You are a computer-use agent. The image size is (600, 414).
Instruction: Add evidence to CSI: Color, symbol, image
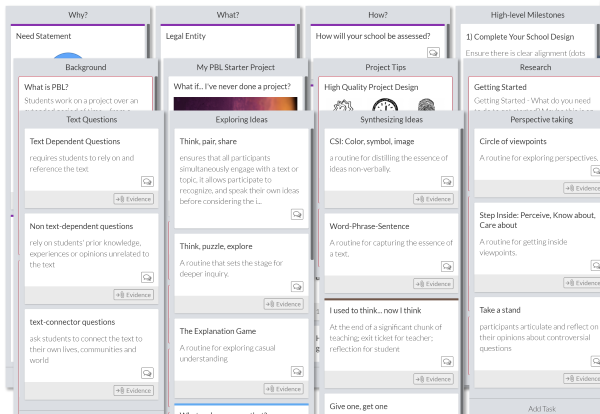click(434, 199)
